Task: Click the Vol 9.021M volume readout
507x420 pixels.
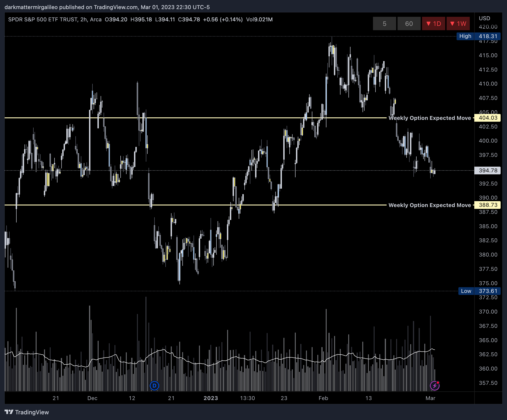Action: (259, 20)
